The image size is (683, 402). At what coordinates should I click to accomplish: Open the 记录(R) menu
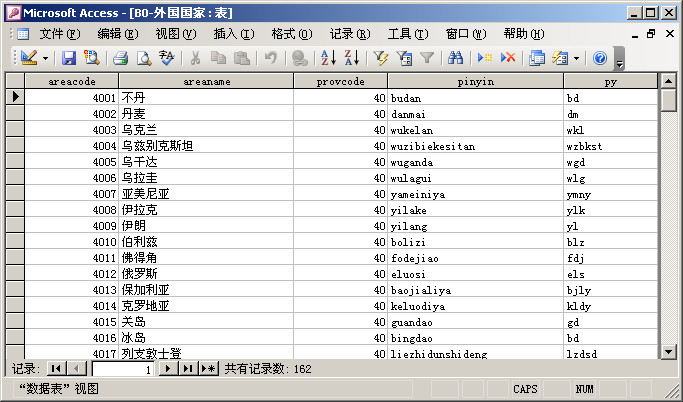pyautogui.click(x=350, y=34)
